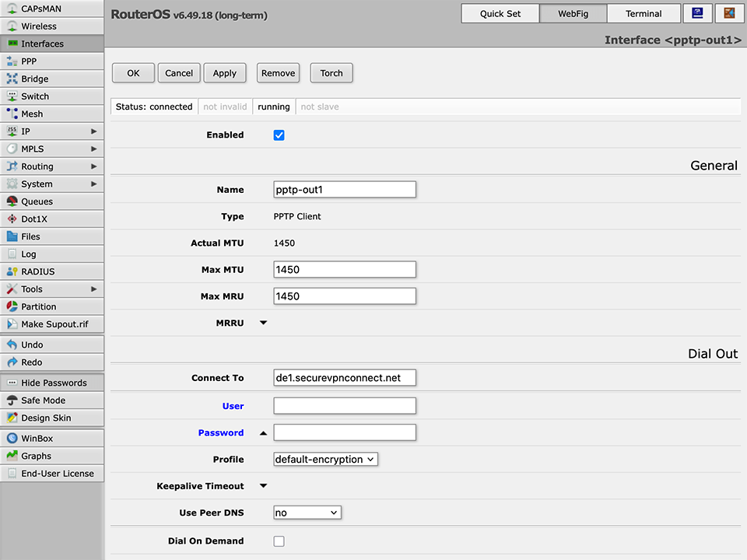The height and width of the screenshot is (560, 747).
Task: Expand the Keepalive Timeout option
Action: 263,486
